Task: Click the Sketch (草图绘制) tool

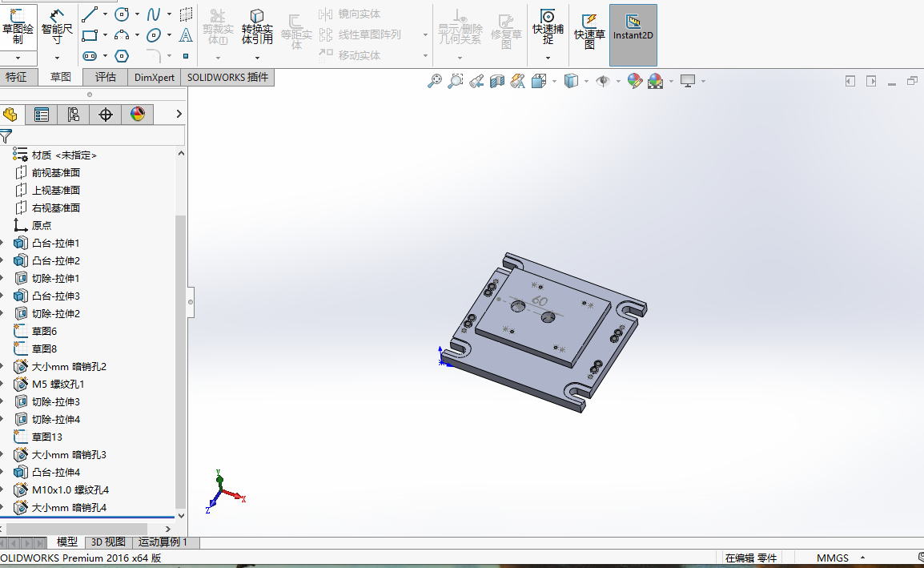Action: click(18, 26)
